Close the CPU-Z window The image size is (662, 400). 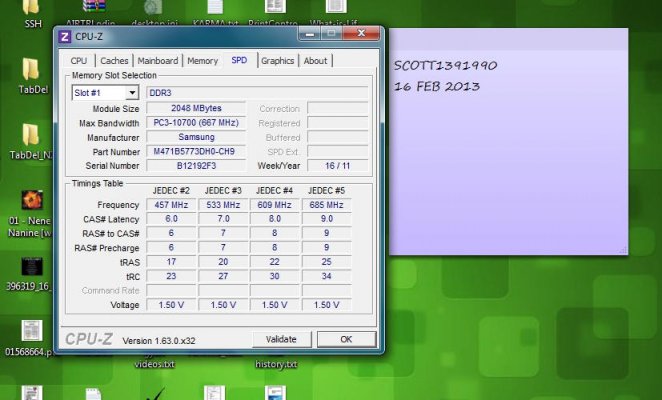click(361, 33)
